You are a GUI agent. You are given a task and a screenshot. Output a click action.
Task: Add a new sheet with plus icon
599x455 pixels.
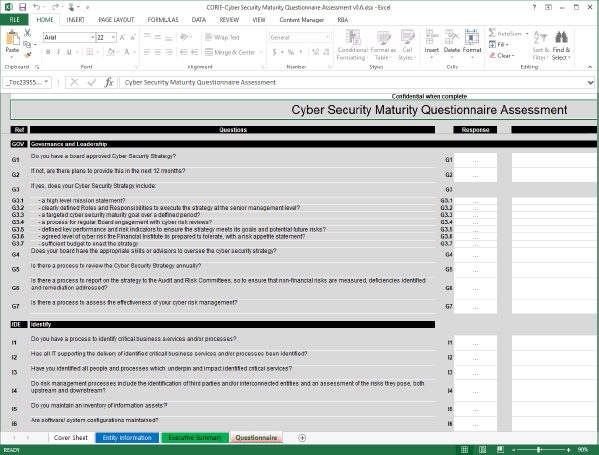(x=302, y=438)
